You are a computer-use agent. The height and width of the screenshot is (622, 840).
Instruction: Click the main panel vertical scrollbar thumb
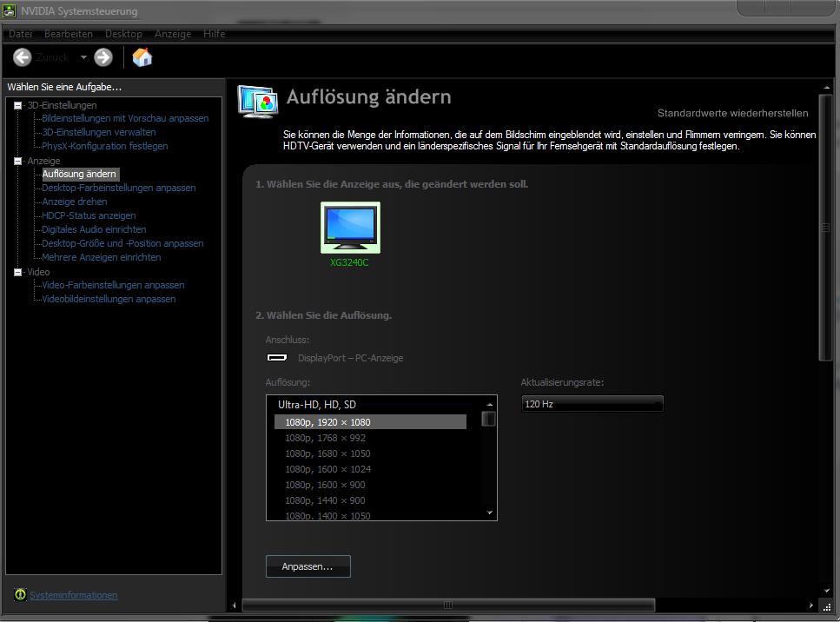tap(825, 228)
